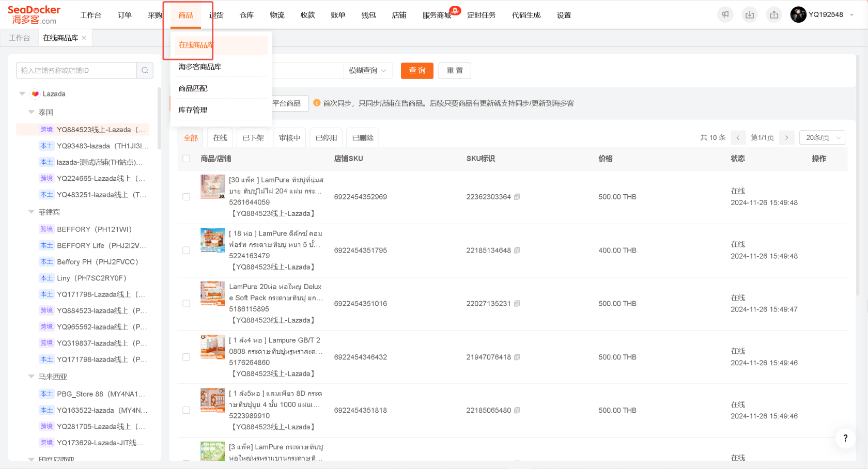868x469 pixels.
Task: Open the 模糊查询 search mode dropdown
Action: pos(368,70)
